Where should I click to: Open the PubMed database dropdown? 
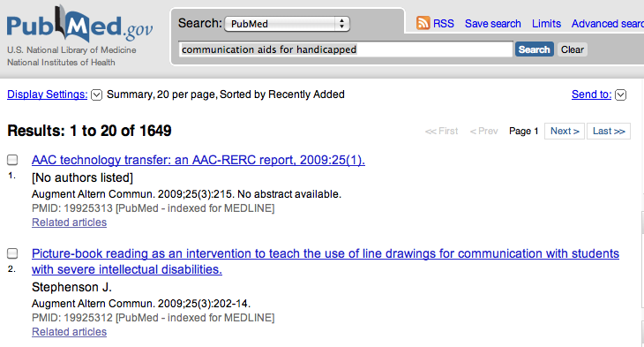pyautogui.click(x=287, y=24)
